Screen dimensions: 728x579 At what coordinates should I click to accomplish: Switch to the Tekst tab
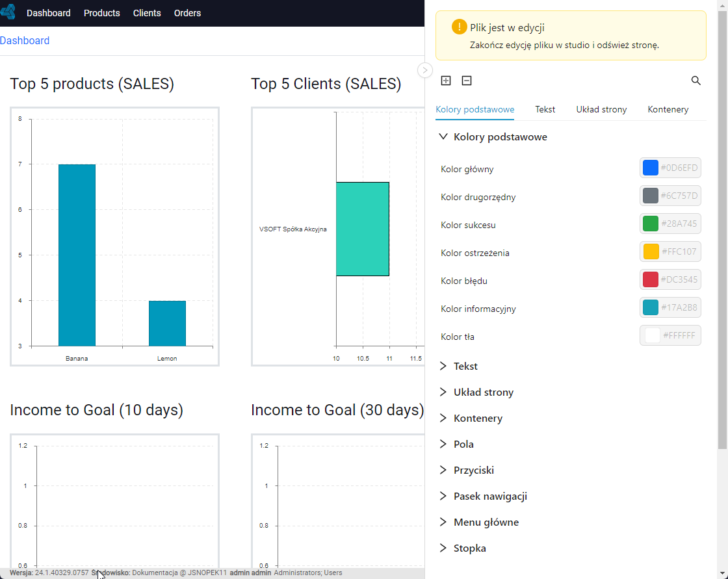tap(545, 110)
